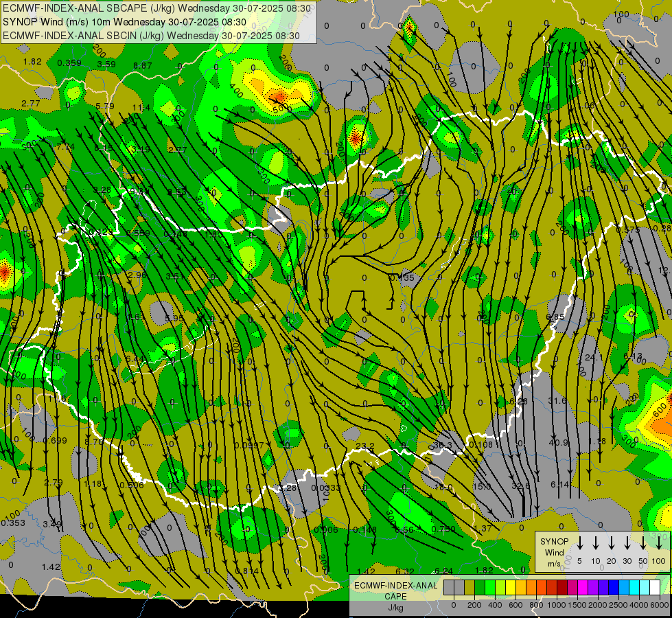
Task: Click the '7.74' value on the map
Action: [x=66, y=147]
